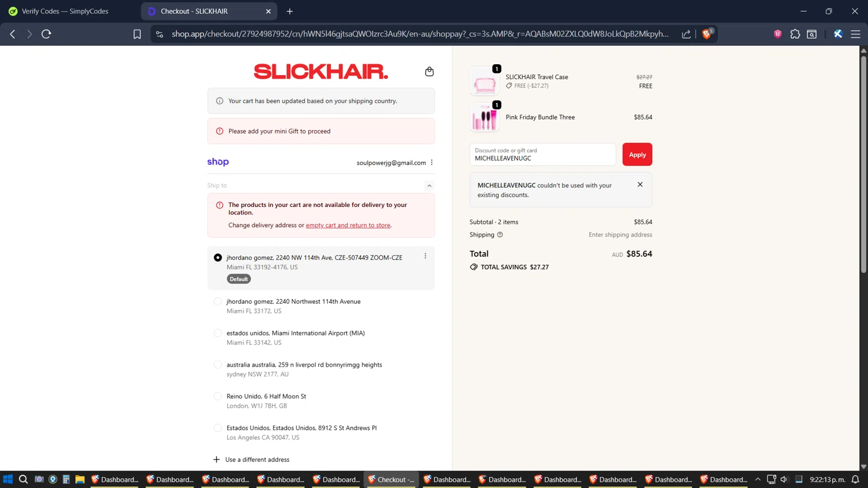
Task: Open account options next to soulpowerjg@gmail.com
Action: (432, 162)
